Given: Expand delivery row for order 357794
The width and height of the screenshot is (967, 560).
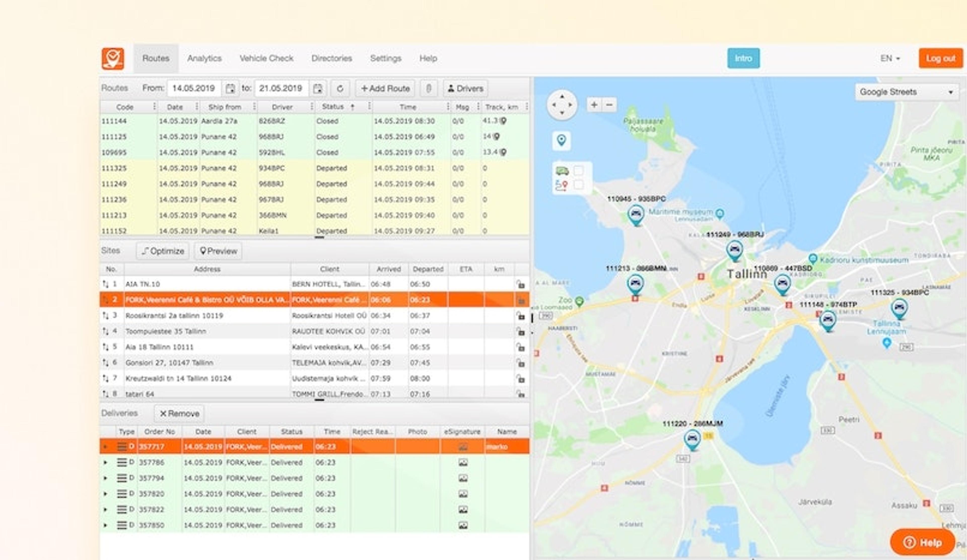Looking at the screenshot, I should pos(106,478).
